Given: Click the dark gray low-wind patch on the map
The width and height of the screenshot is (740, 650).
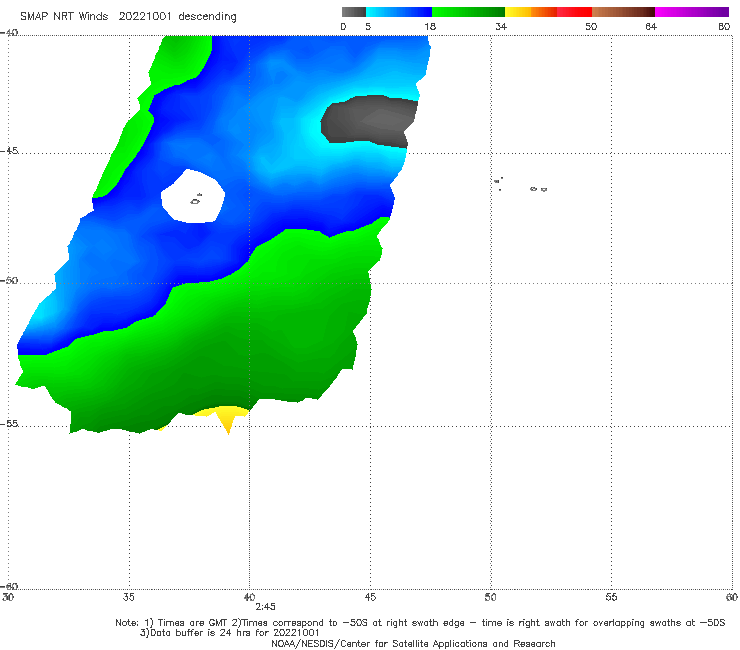Looking at the screenshot, I should (x=369, y=121).
